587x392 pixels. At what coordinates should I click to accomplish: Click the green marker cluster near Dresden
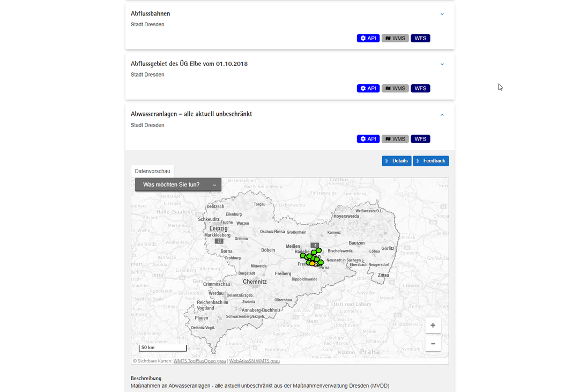pyautogui.click(x=309, y=256)
